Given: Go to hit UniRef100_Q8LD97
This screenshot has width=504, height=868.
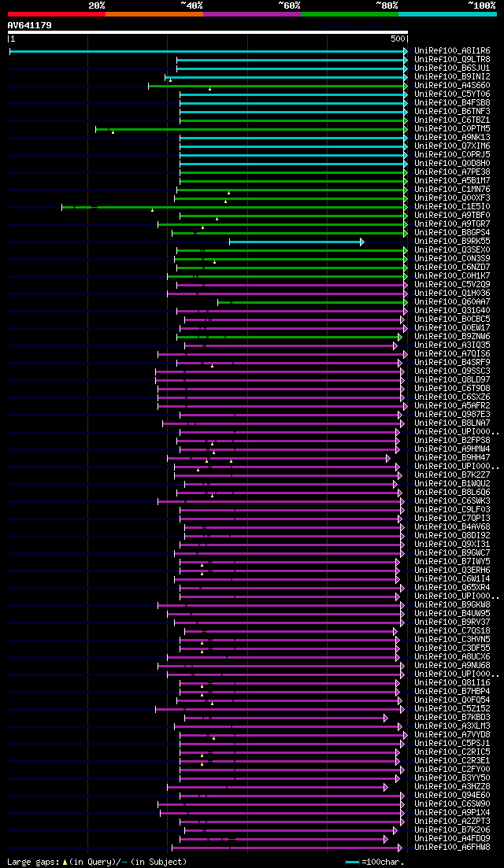Looking at the screenshot, I should 452,380.
